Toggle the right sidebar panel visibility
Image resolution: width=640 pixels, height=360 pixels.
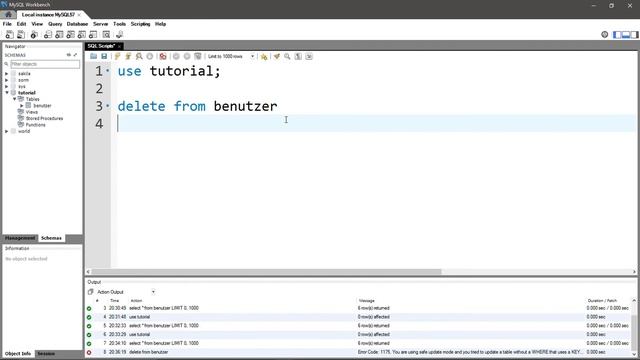tap(634, 35)
